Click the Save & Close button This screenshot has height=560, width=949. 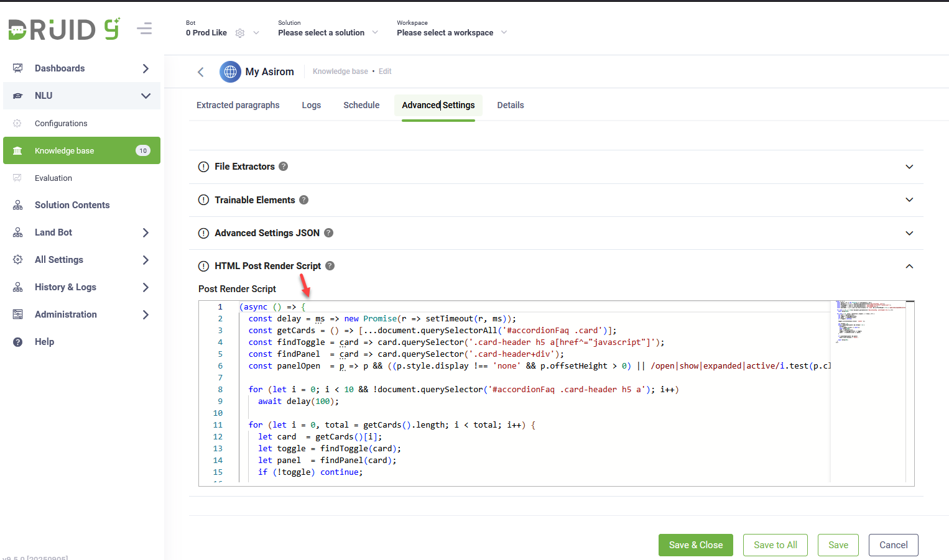[x=695, y=545]
